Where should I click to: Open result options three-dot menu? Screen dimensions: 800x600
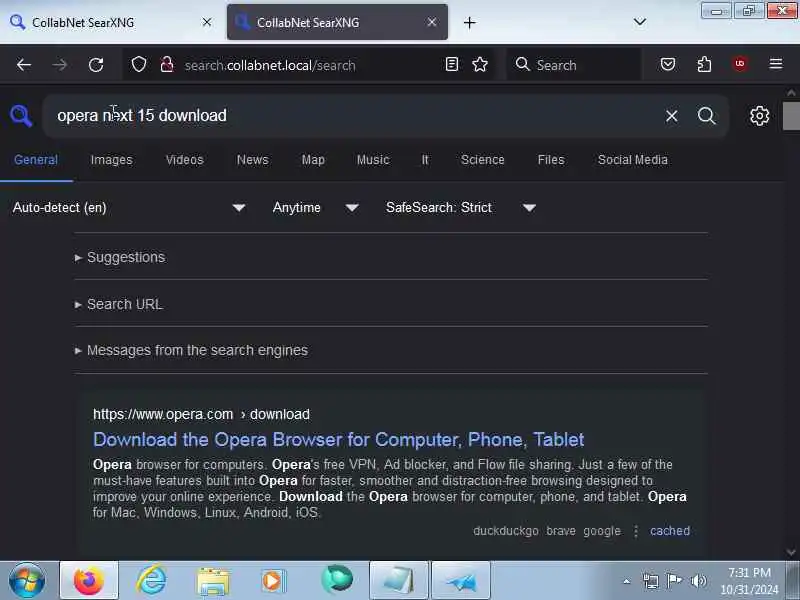(636, 531)
